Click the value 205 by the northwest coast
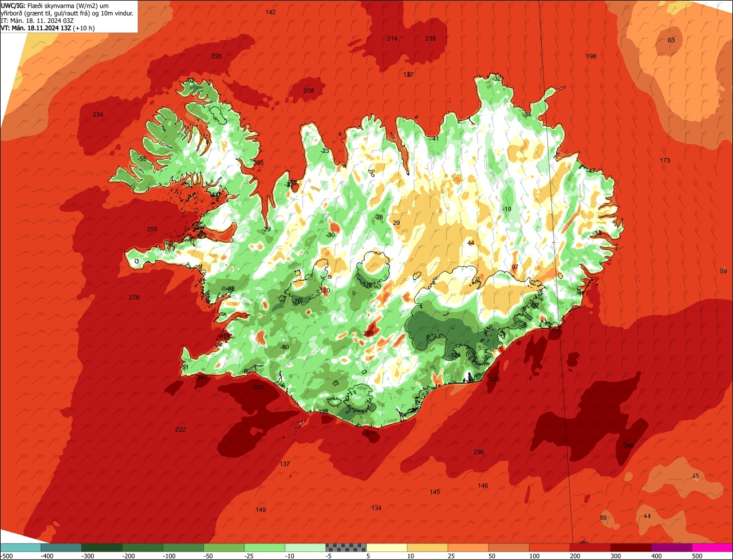The image size is (733, 560). point(258,163)
